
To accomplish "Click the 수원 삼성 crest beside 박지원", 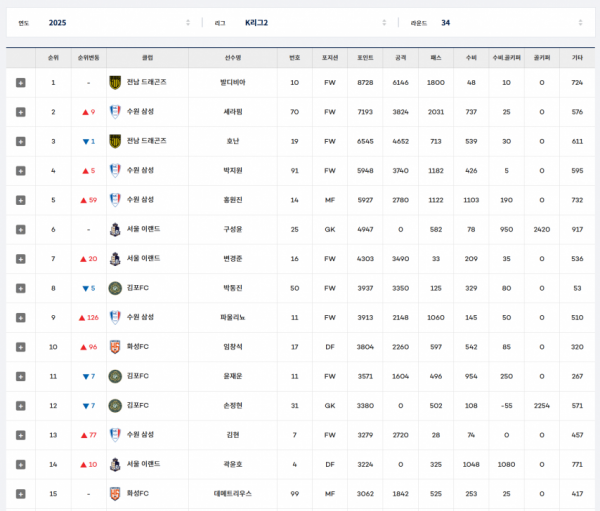I will (115, 171).
